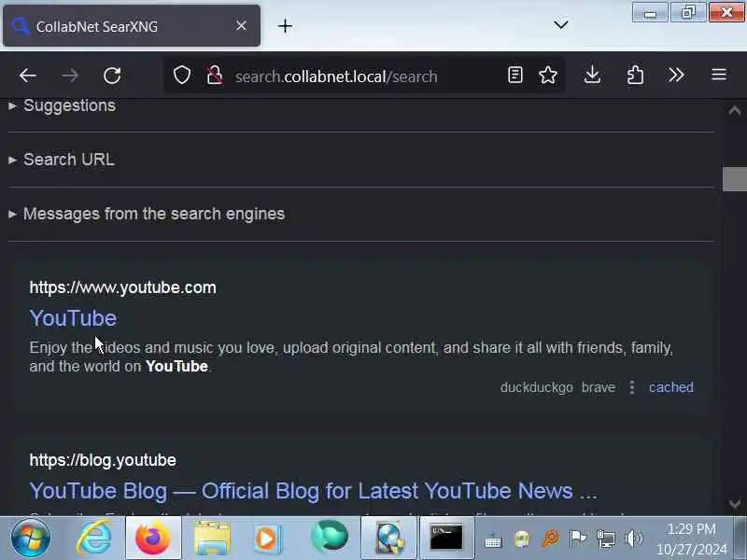Open Windows Media Player from taskbar
The image size is (747, 560).
pyautogui.click(x=266, y=539)
